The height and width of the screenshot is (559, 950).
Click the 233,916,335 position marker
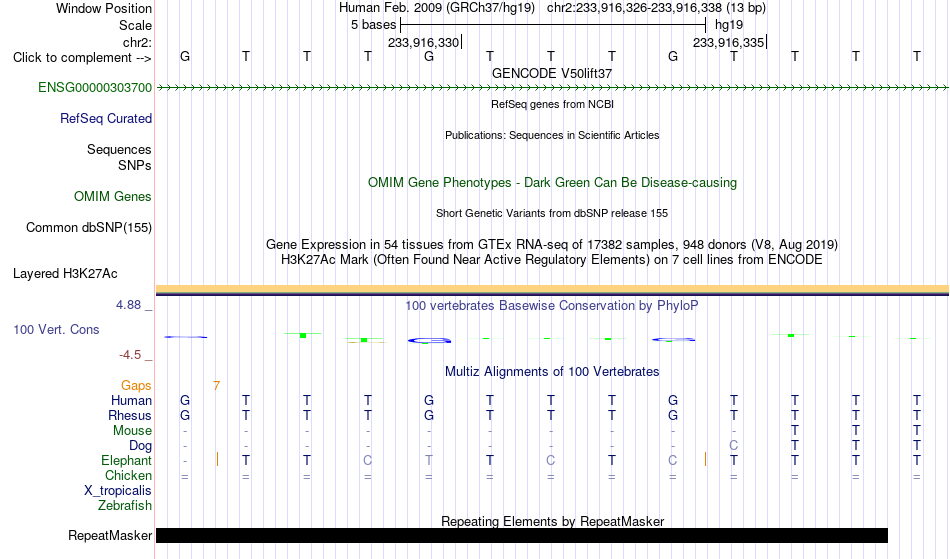coord(729,42)
